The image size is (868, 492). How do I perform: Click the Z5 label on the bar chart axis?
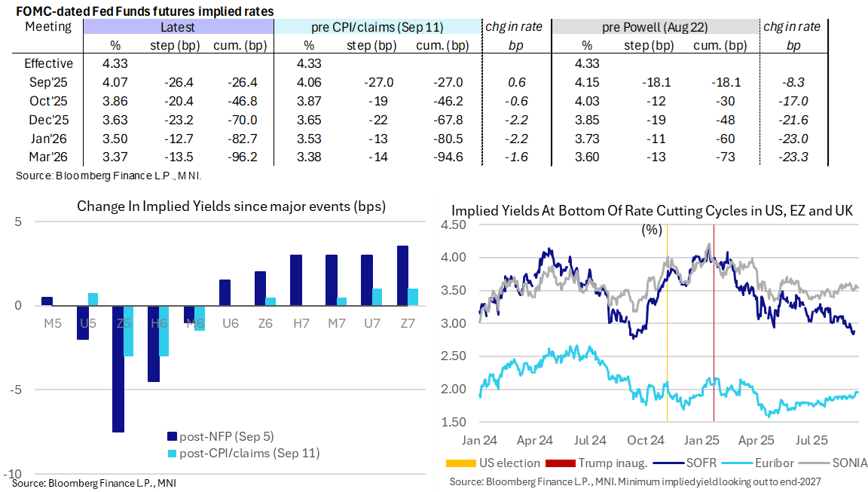tap(123, 323)
